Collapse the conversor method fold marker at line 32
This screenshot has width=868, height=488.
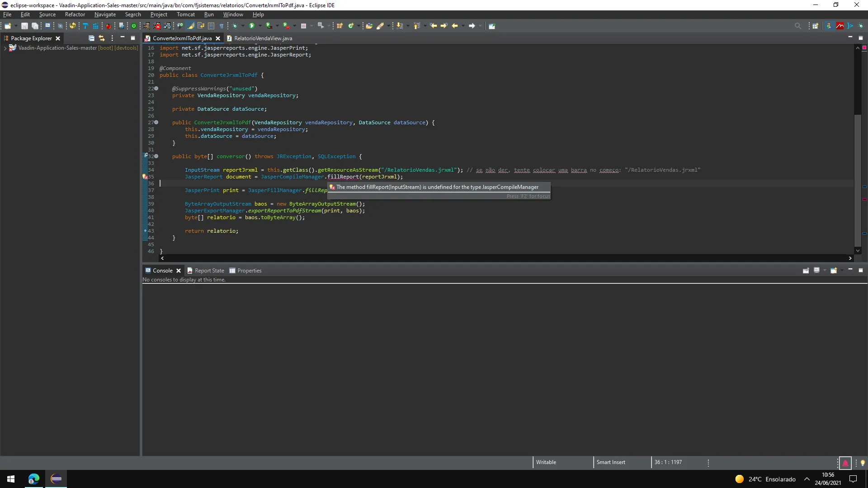pos(156,156)
